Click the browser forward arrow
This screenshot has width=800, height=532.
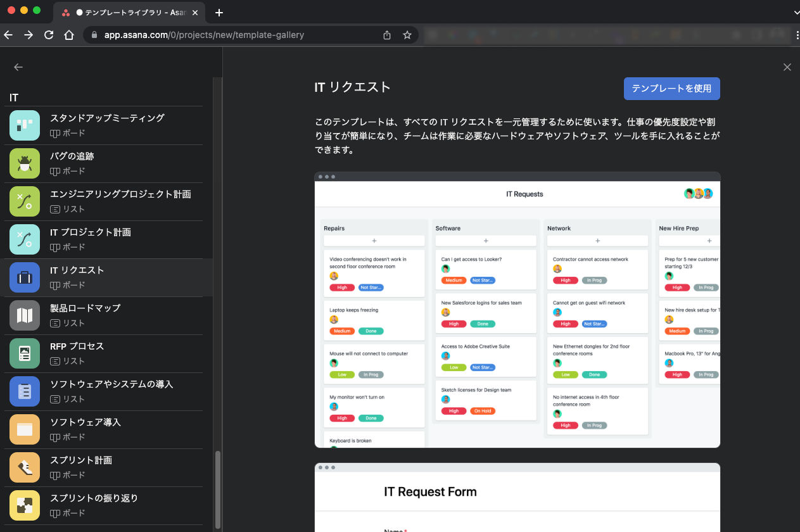coord(29,35)
